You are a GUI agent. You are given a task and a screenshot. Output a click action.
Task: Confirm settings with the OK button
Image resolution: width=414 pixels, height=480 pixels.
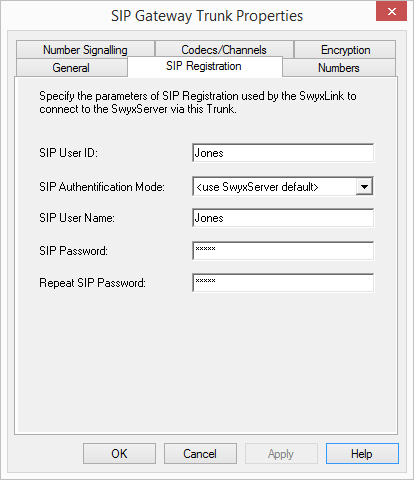click(x=119, y=454)
